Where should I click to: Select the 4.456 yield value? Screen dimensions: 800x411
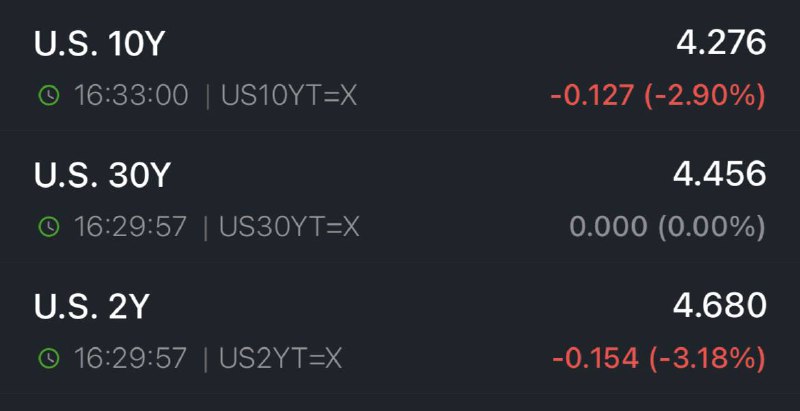(719, 174)
